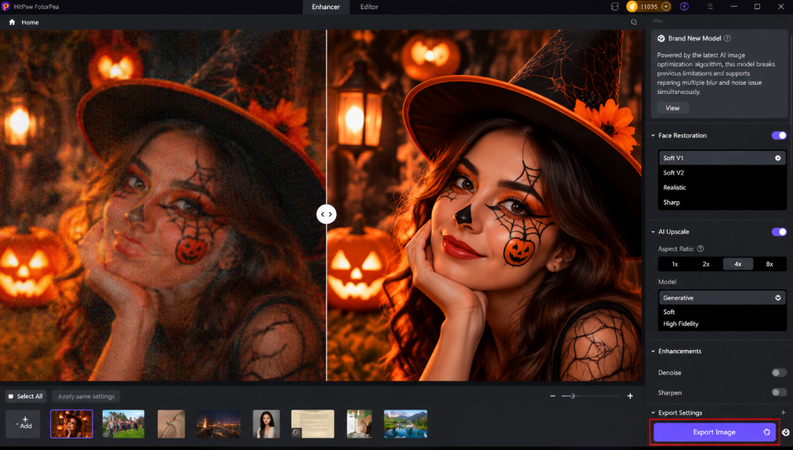Select the Halloween witch thumbnail
The image size is (793, 450).
tap(71, 424)
